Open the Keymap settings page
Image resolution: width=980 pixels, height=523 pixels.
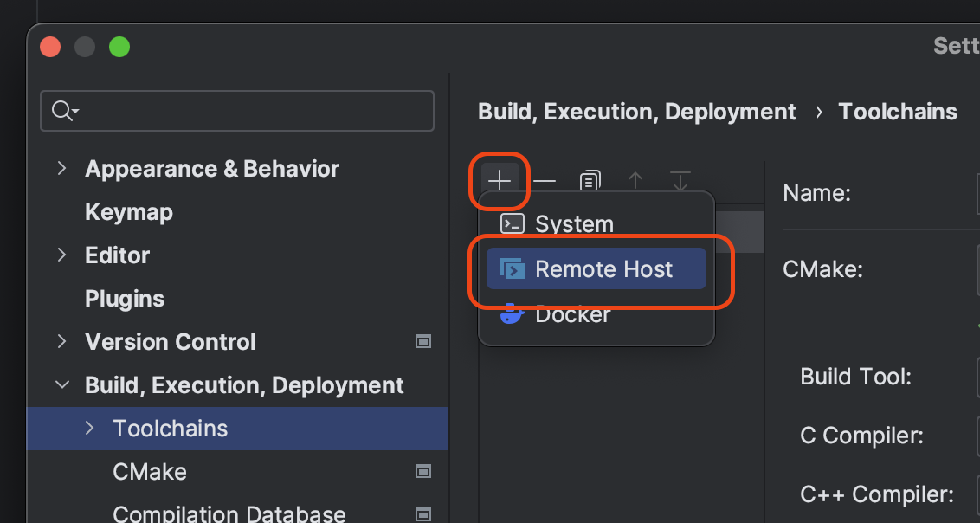[129, 212]
